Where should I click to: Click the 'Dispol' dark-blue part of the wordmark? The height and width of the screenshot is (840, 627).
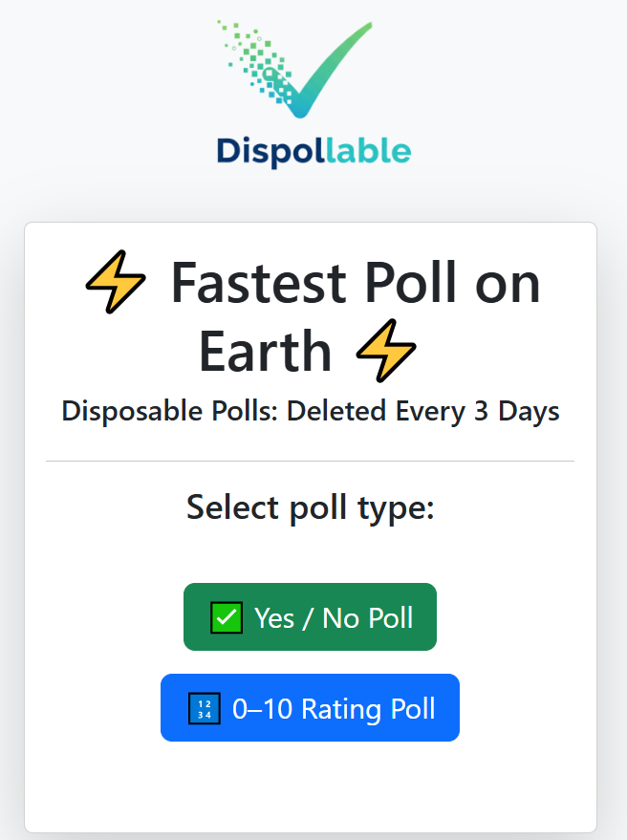point(268,151)
